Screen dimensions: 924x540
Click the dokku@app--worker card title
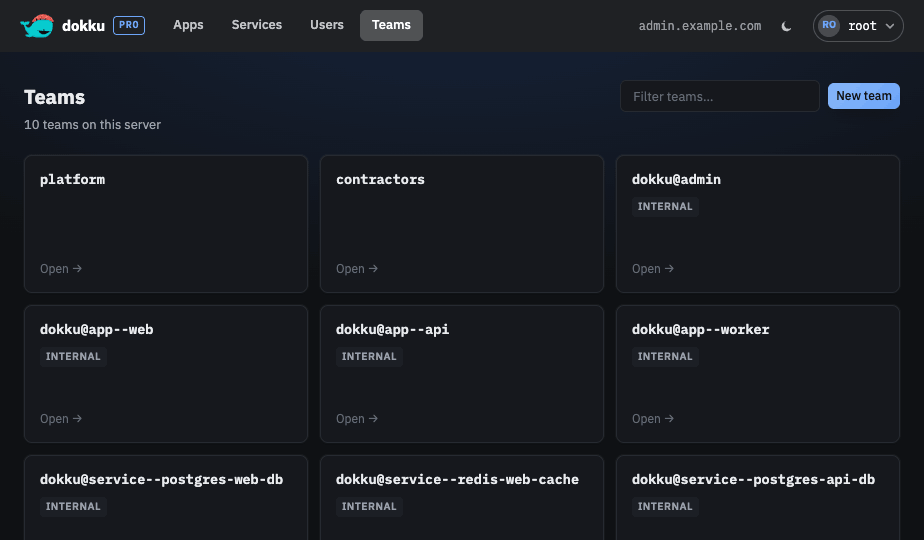click(701, 330)
